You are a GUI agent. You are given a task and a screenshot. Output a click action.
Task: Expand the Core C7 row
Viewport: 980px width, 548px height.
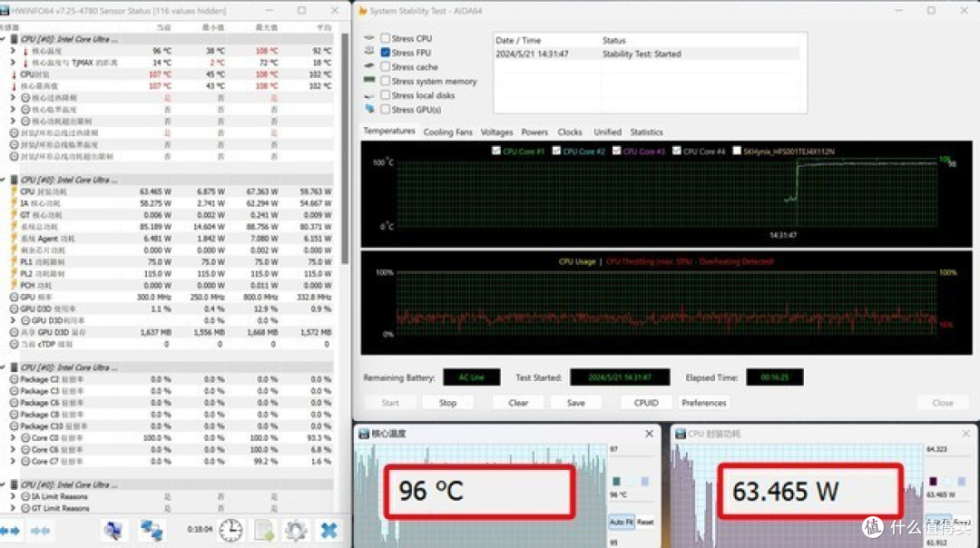13,461
